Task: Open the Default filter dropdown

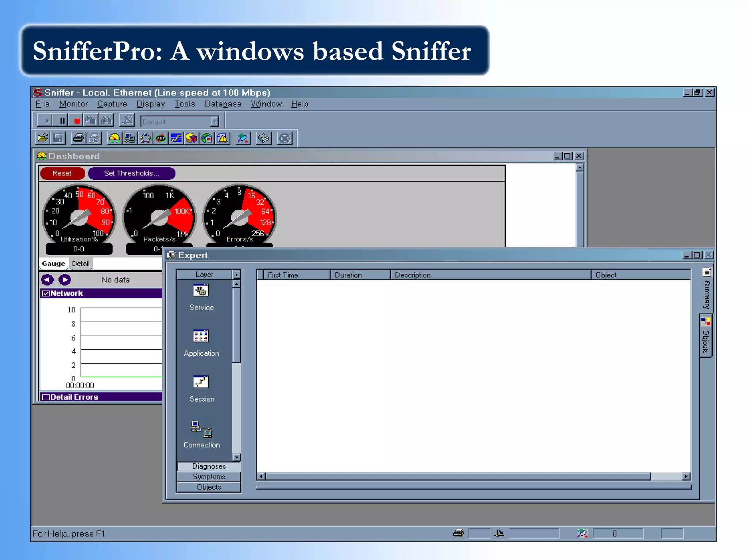Action: 215,121
